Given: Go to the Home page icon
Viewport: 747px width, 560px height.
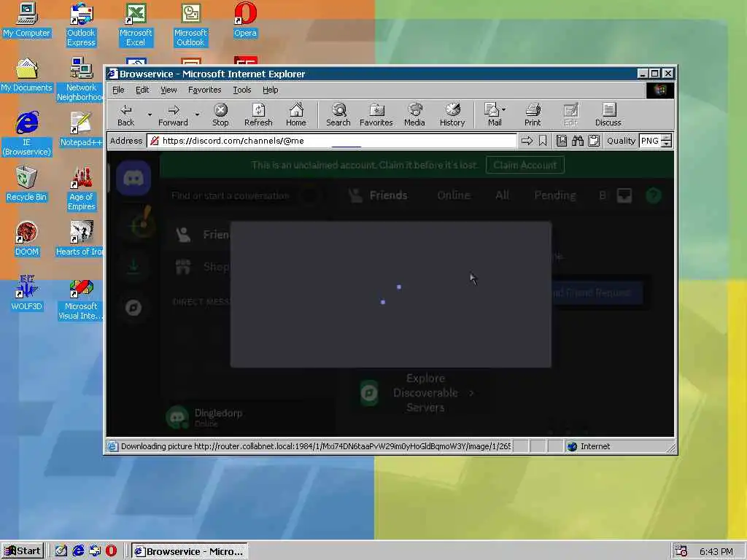Looking at the screenshot, I should click(x=296, y=110).
